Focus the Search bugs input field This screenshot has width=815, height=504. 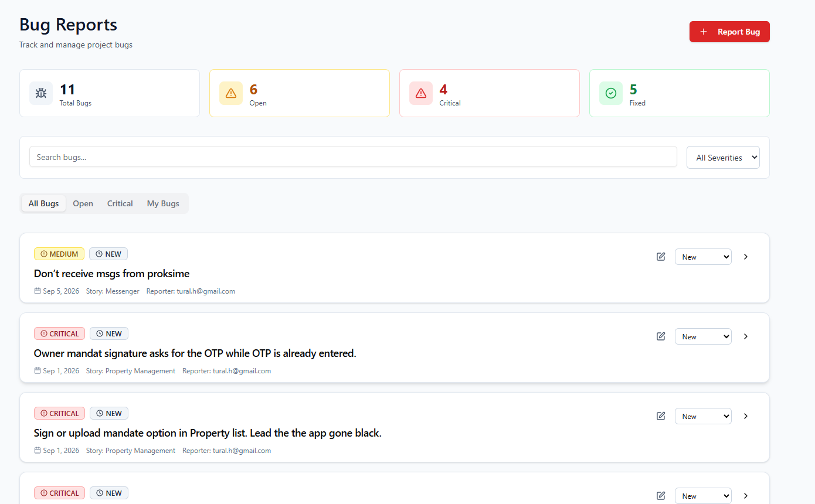(x=353, y=157)
